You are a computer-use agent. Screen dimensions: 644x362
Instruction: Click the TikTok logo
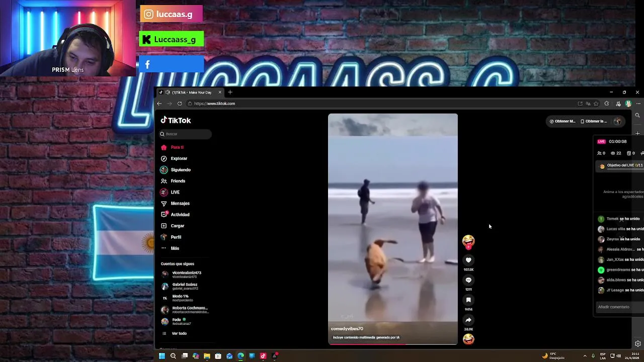pyautogui.click(x=176, y=120)
